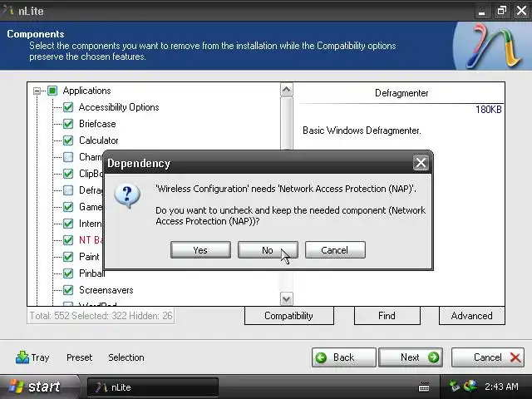Viewport: 532px width, 399px height.
Task: Toggle the Applications group checkbox
Action: [52, 91]
